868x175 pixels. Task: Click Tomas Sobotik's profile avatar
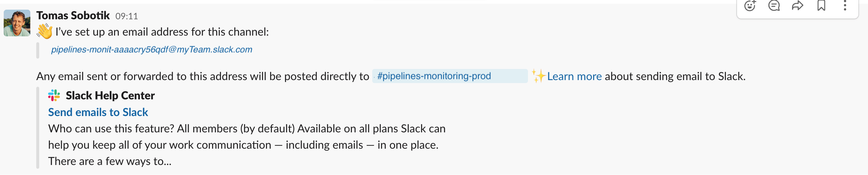[x=17, y=23]
